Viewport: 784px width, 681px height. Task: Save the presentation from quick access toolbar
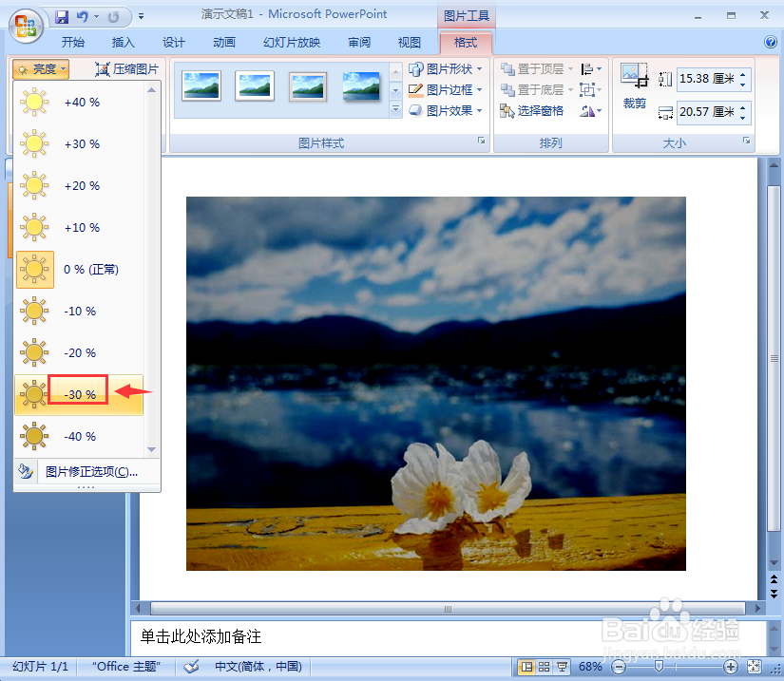tap(62, 16)
